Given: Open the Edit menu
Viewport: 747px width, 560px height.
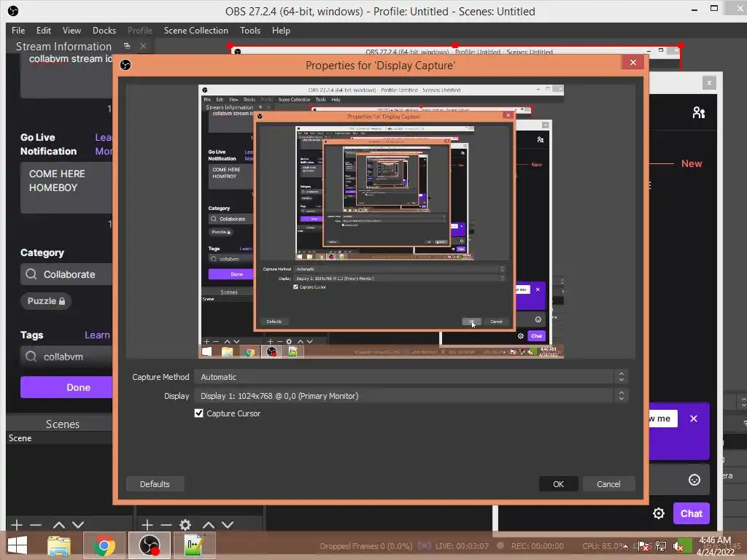Looking at the screenshot, I should (x=43, y=31).
